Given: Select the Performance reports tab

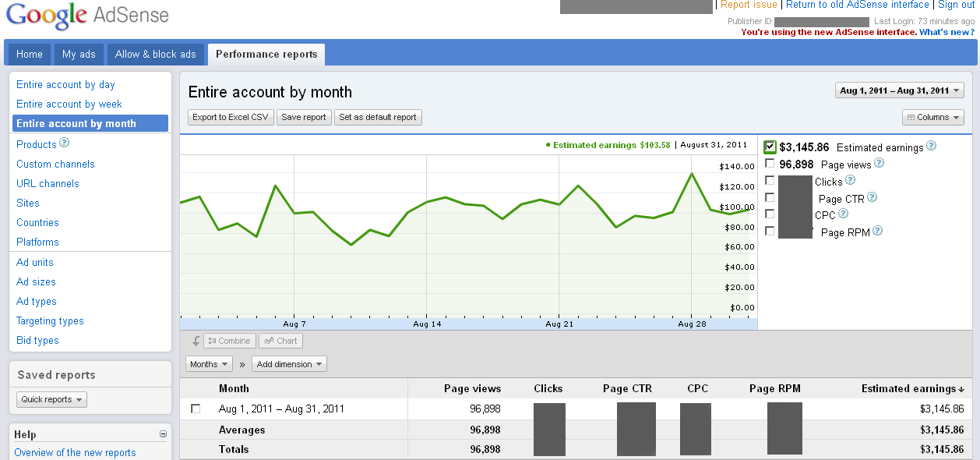Looking at the screenshot, I should 266,54.
